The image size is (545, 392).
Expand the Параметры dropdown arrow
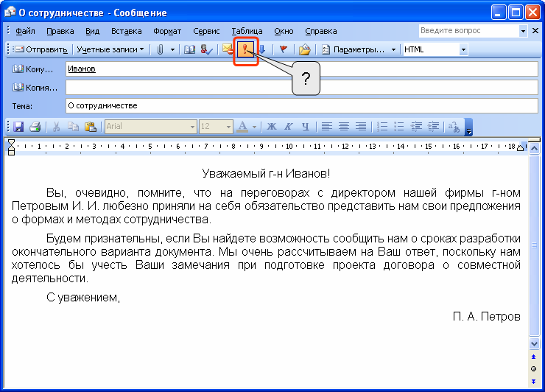393,49
